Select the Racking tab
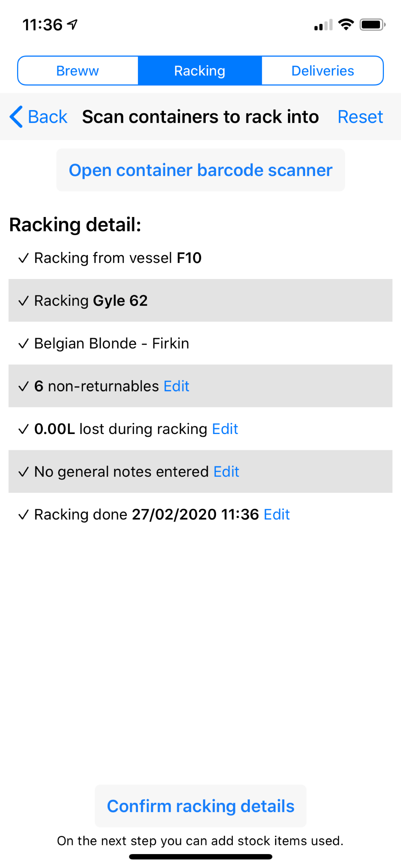Image resolution: width=401 pixels, height=868 pixels. pos(200,71)
